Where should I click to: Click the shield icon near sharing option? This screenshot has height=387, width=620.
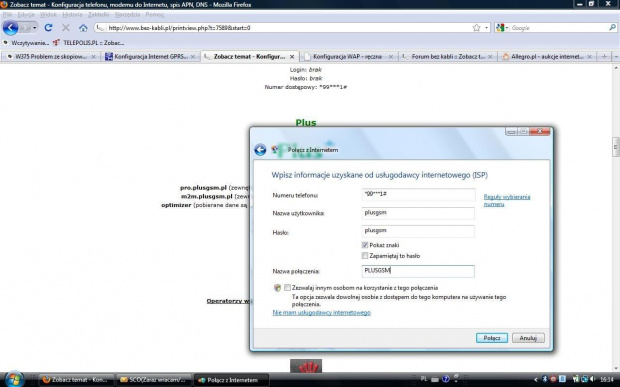[x=277, y=288]
